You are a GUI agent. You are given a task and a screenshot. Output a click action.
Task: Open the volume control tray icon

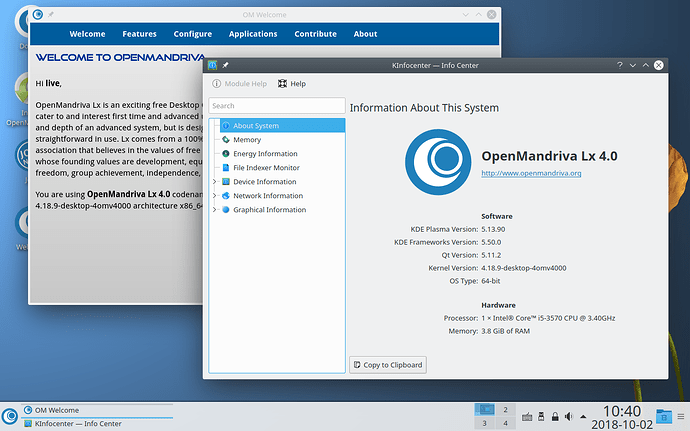(x=569, y=416)
